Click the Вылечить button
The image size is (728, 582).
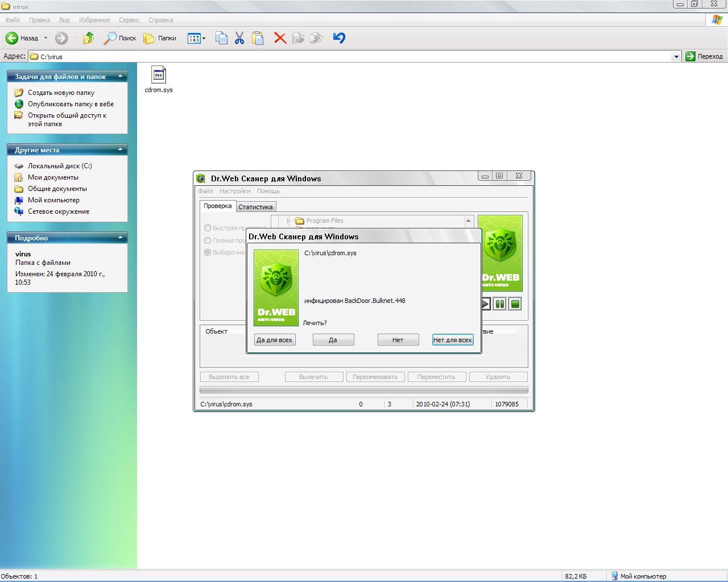(x=313, y=377)
